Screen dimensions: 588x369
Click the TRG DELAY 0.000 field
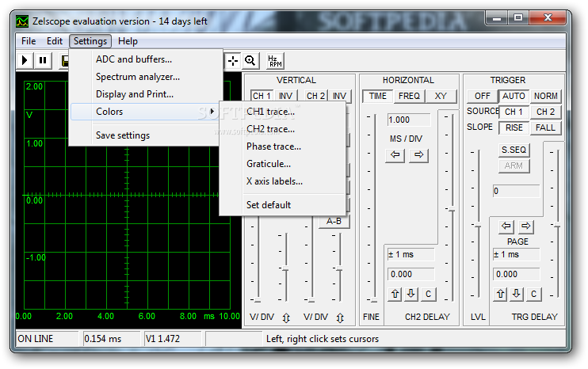point(517,274)
